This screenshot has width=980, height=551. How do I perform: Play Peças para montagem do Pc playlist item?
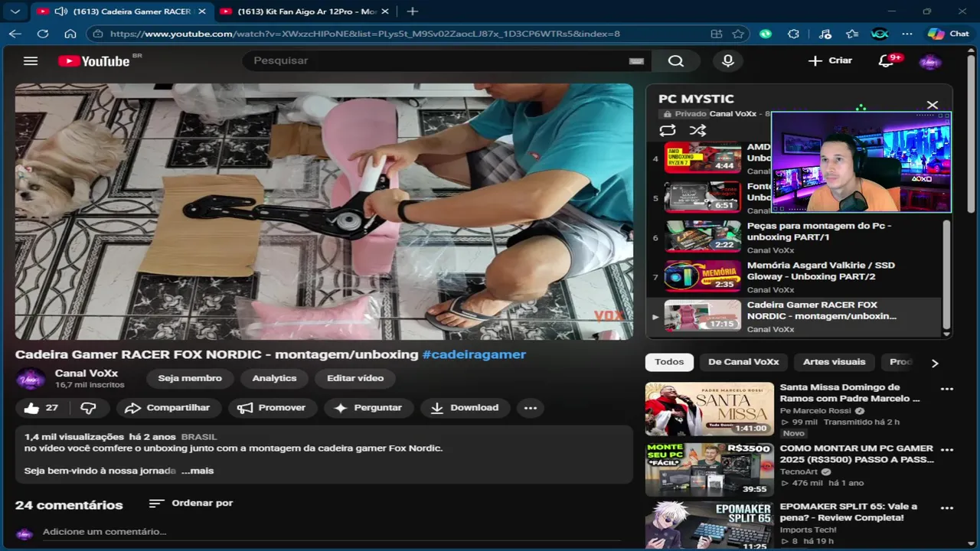(795, 237)
